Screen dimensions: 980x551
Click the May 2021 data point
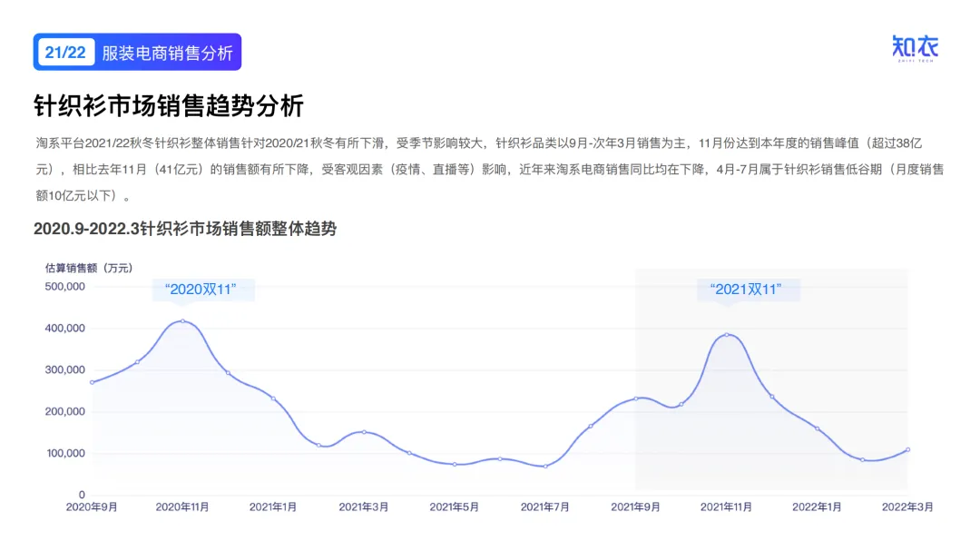point(455,465)
